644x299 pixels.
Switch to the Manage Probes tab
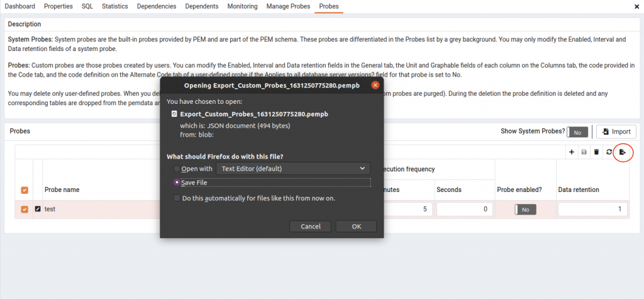pyautogui.click(x=289, y=6)
